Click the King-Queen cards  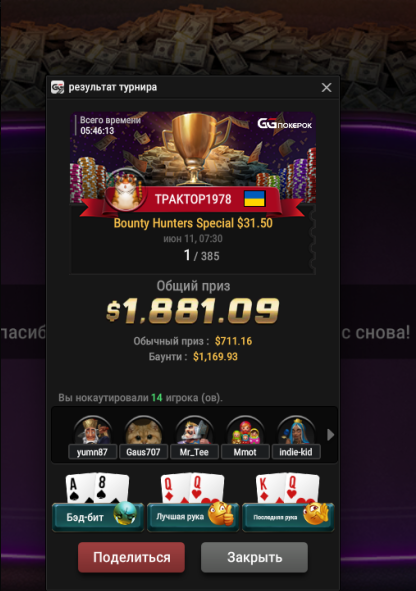point(287,488)
